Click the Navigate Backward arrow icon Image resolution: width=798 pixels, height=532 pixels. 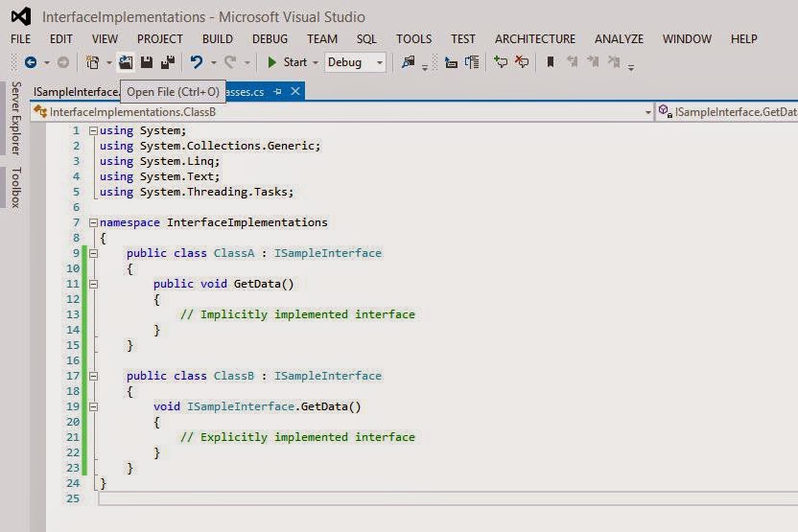[x=31, y=62]
